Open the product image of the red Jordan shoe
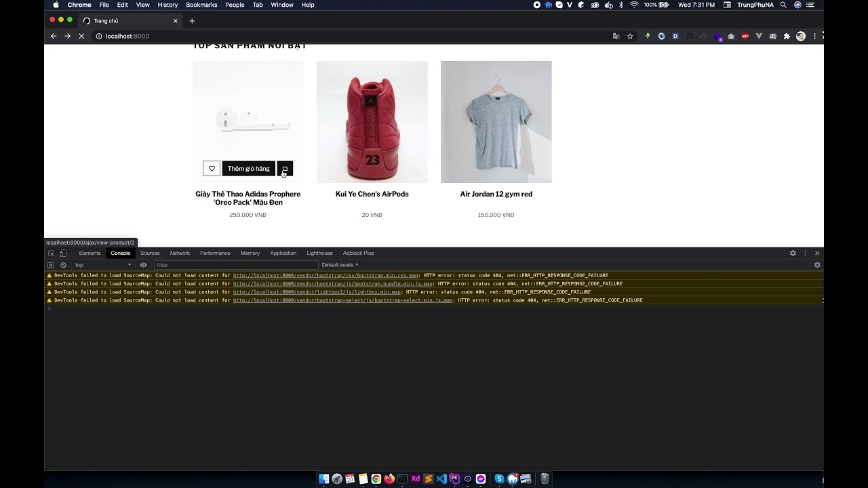The image size is (868, 488). pos(372,122)
